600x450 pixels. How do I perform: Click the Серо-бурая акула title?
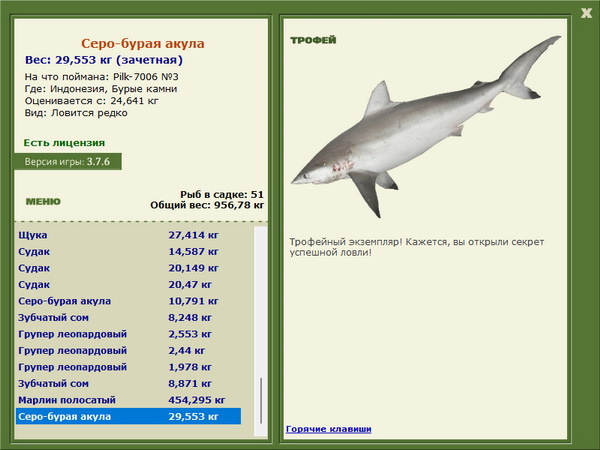click(143, 43)
